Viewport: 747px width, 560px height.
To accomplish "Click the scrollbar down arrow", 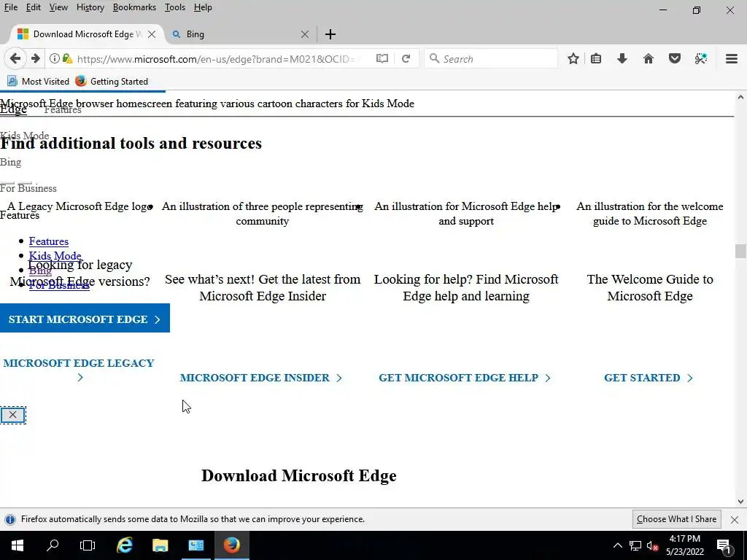I will pos(740,501).
